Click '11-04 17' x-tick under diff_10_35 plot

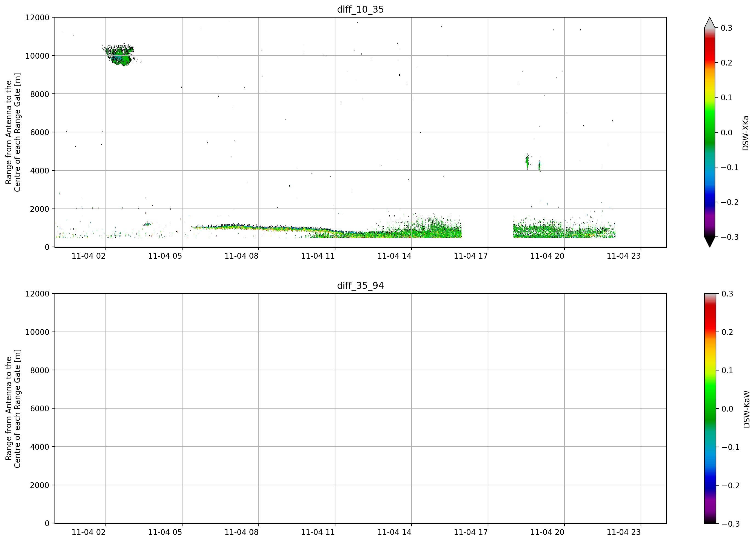471,256
